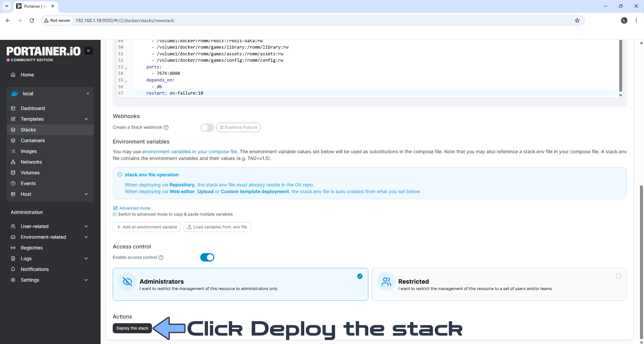
Task: Close the Portainer browser tab
Action: click(x=53, y=6)
